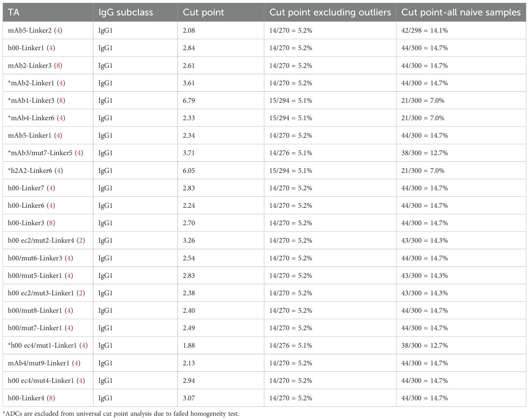Open the citation link next to h00-Linker4

(x=51, y=398)
